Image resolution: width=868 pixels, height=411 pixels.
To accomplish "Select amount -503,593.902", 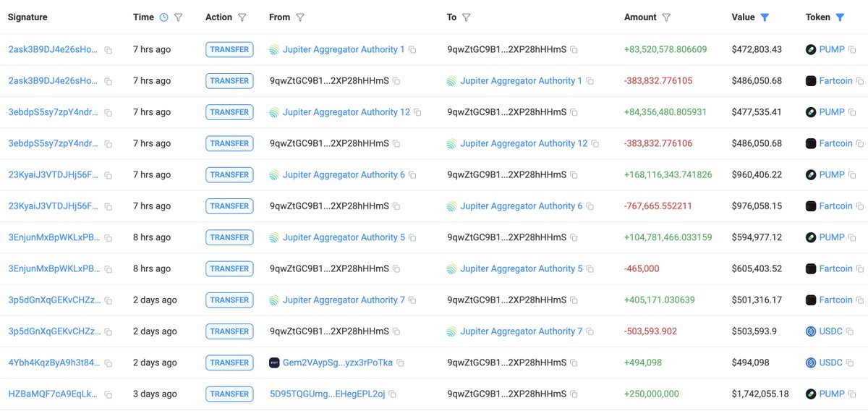I will coord(650,331).
